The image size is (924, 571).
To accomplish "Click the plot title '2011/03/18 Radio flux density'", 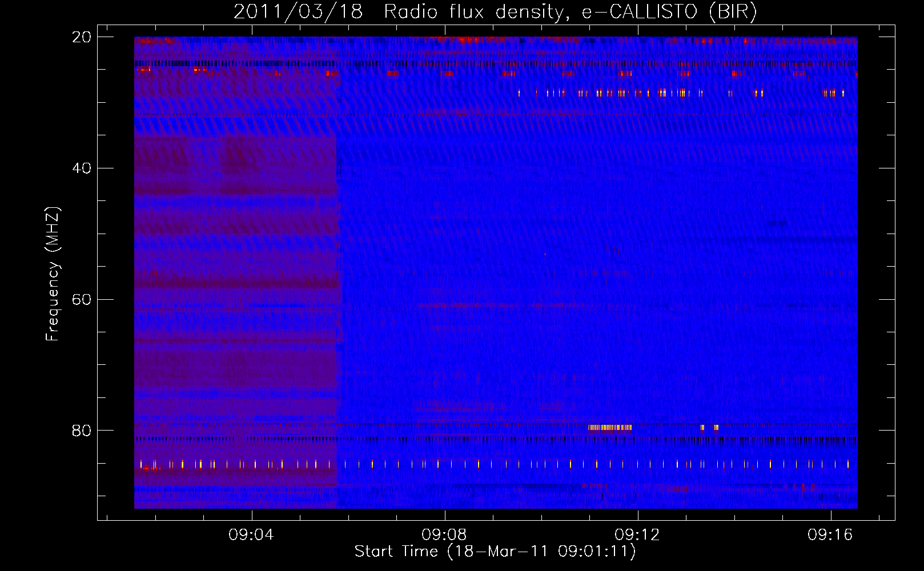I will [x=495, y=11].
